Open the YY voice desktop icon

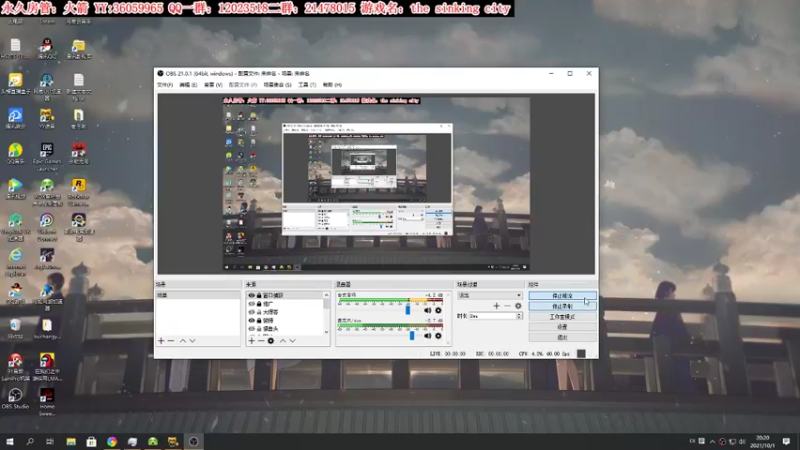[47, 118]
